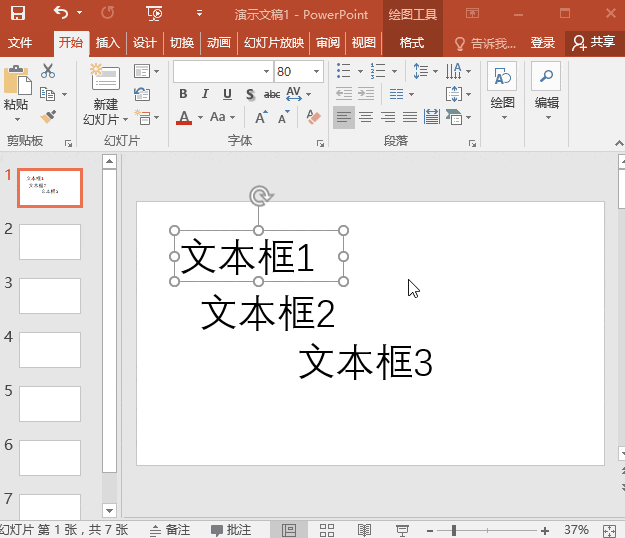Select slide 3 thumbnail
This screenshot has height=538, width=625.
pyautogui.click(x=50, y=296)
